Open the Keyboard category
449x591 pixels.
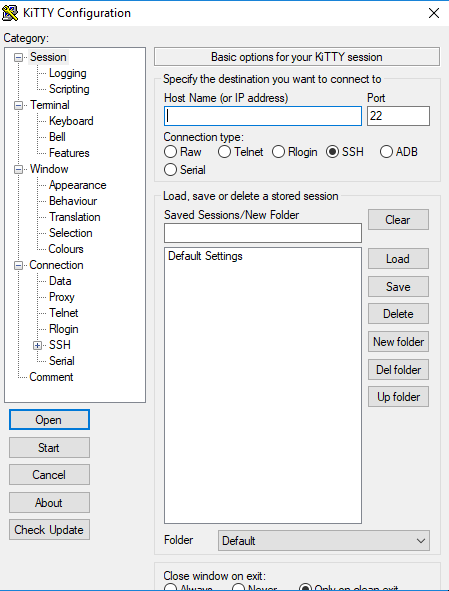point(71,121)
